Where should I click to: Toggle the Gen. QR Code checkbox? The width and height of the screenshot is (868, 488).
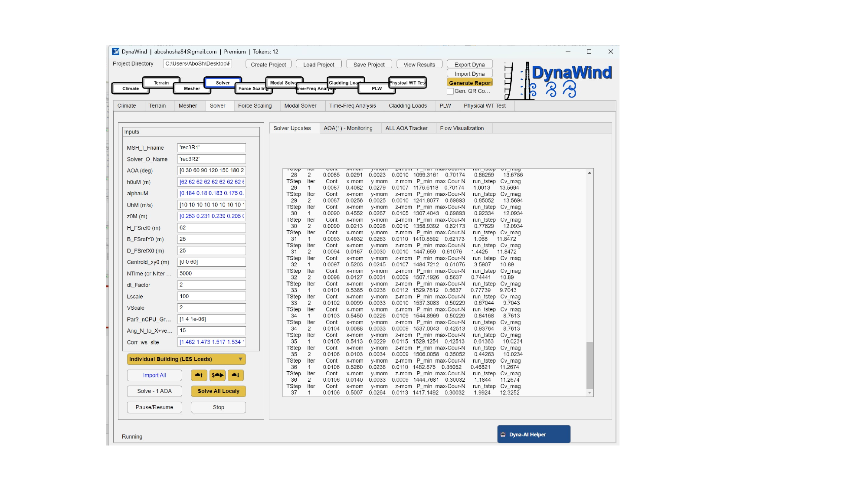tap(450, 91)
